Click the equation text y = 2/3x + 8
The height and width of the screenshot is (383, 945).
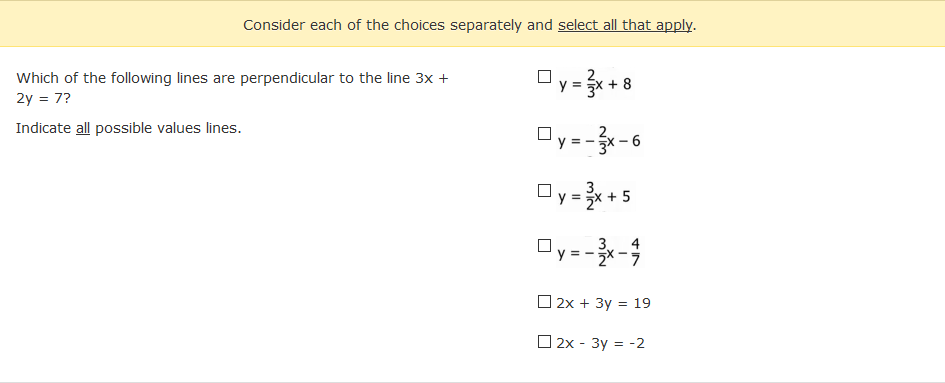pos(595,83)
